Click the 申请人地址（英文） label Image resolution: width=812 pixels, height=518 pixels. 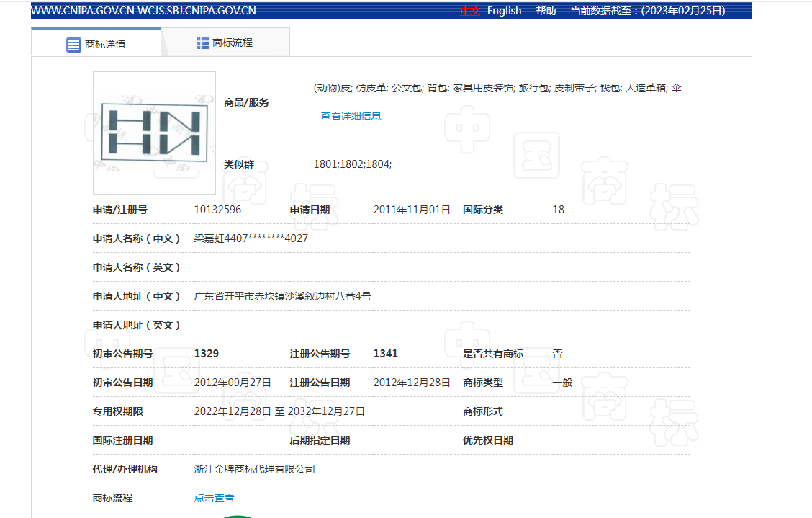[136, 325]
